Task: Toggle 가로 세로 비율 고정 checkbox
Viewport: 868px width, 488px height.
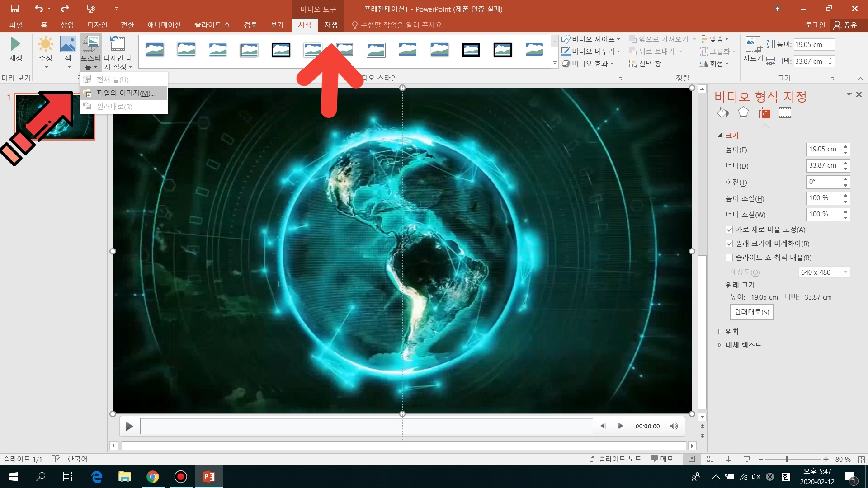Action: coord(729,230)
